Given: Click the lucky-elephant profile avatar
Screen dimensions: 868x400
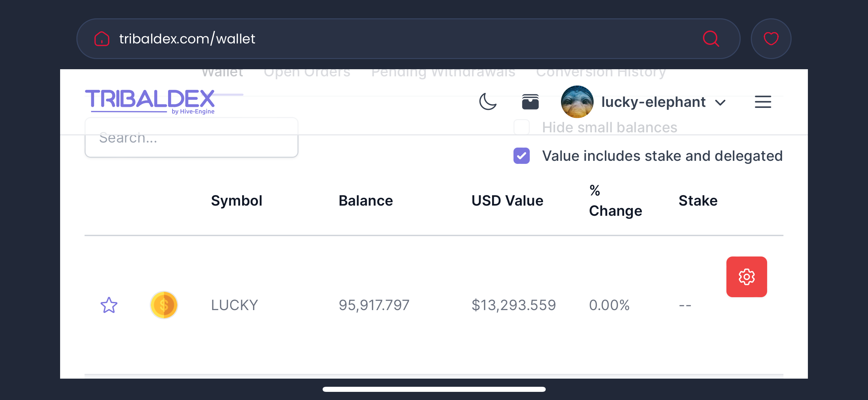Looking at the screenshot, I should 577,102.
